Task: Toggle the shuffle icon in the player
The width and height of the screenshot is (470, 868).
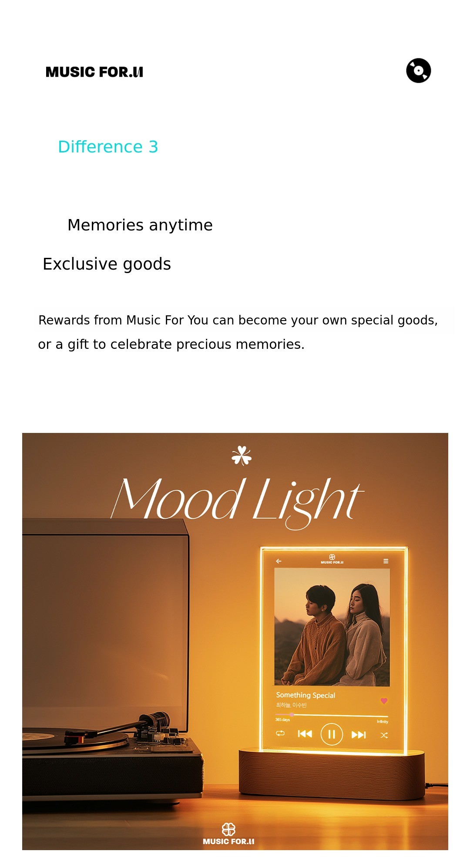Action: [x=384, y=735]
